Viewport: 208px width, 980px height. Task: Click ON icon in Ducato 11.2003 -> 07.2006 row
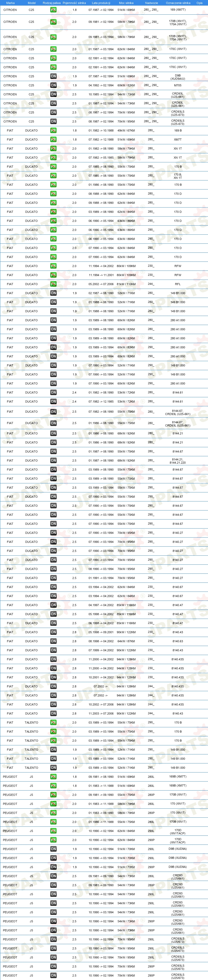coord(53,714)
